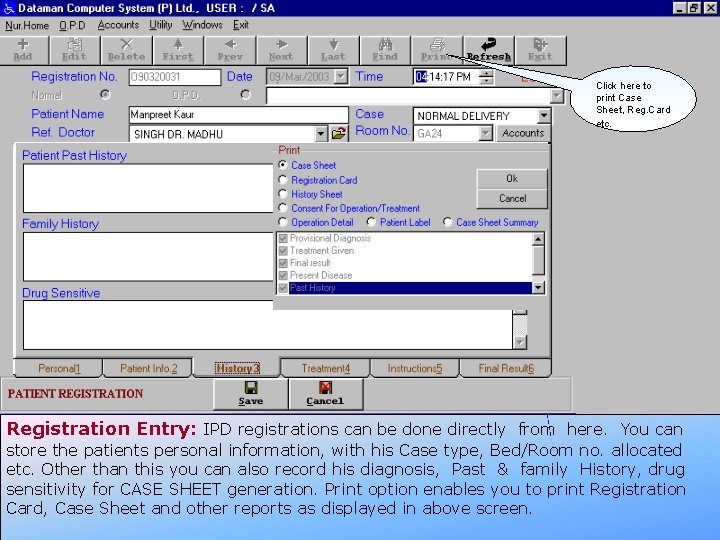Image resolution: width=720 pixels, height=540 pixels.
Task: Go to Prev record toolbar icon
Action: click(x=230, y=50)
